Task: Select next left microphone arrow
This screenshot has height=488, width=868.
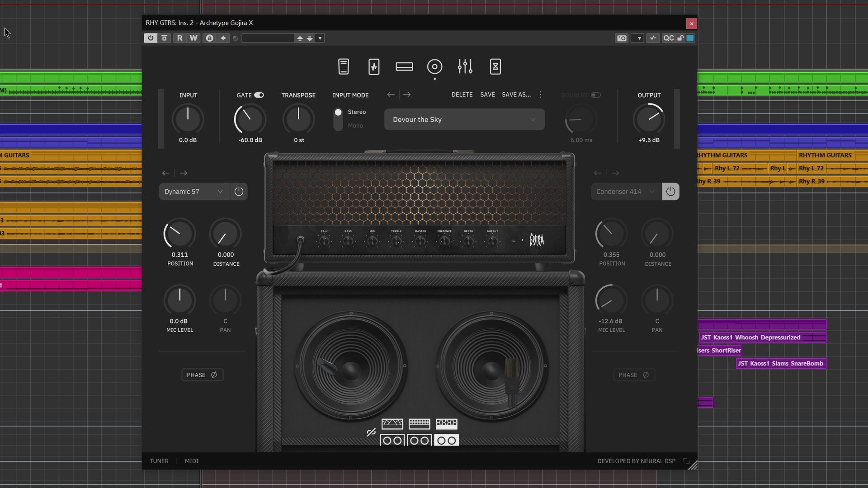Action: click(183, 173)
